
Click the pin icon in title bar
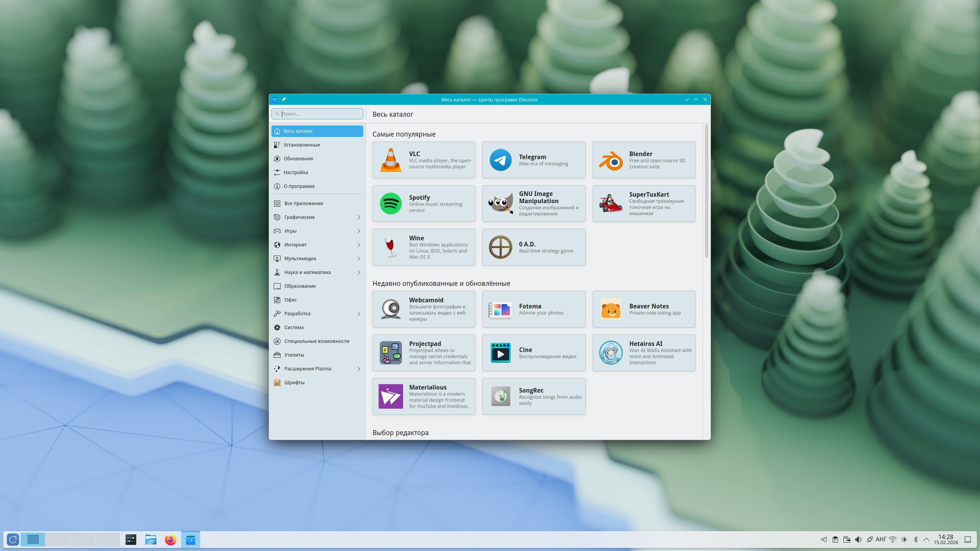click(x=284, y=99)
